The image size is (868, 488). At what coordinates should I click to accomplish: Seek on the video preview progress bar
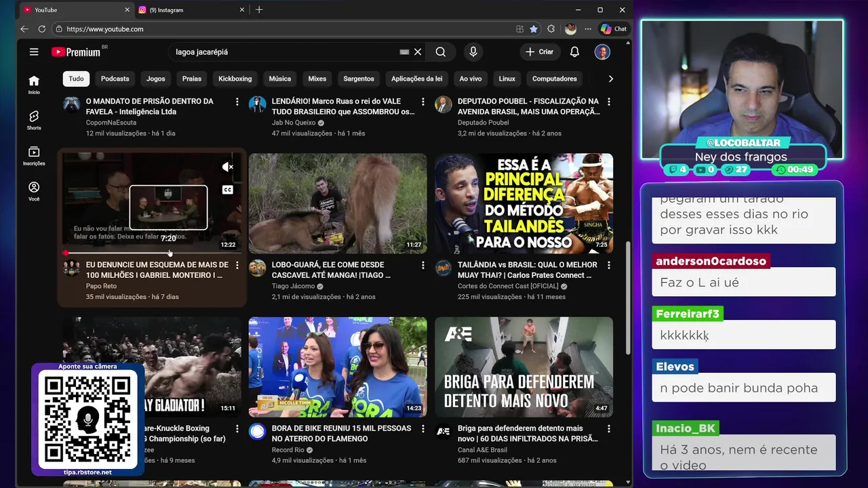tap(152, 253)
